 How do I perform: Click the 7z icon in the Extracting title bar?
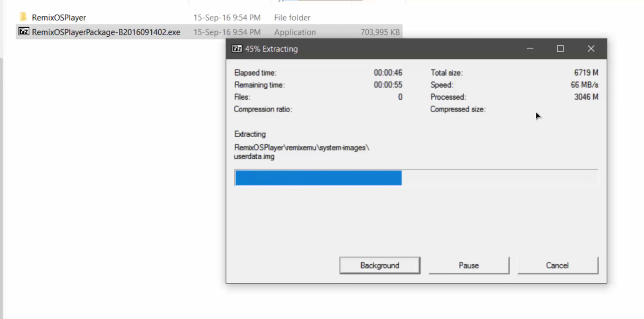pyautogui.click(x=237, y=49)
